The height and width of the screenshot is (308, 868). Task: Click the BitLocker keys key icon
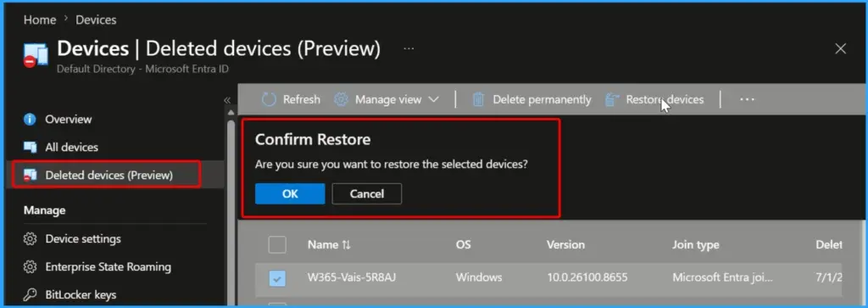[x=30, y=294]
